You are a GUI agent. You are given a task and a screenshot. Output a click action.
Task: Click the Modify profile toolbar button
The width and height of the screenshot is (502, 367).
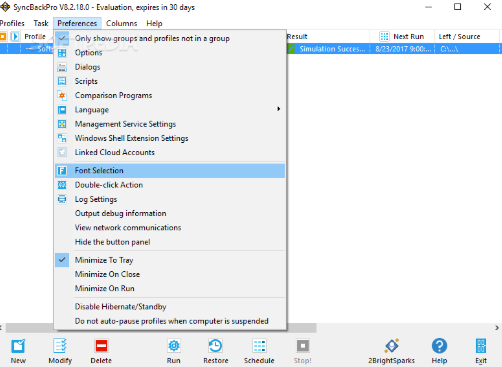coord(60,351)
